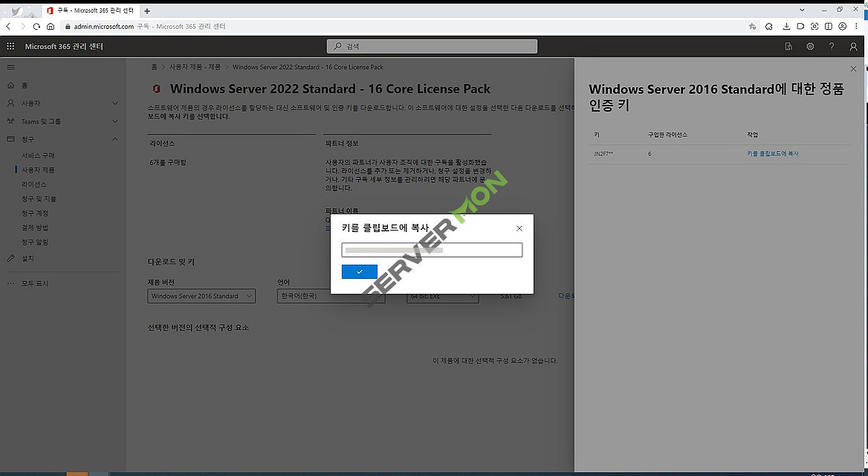This screenshot has height=476, width=868.
Task: Click the 홈 breadcrumb link
Action: point(154,67)
